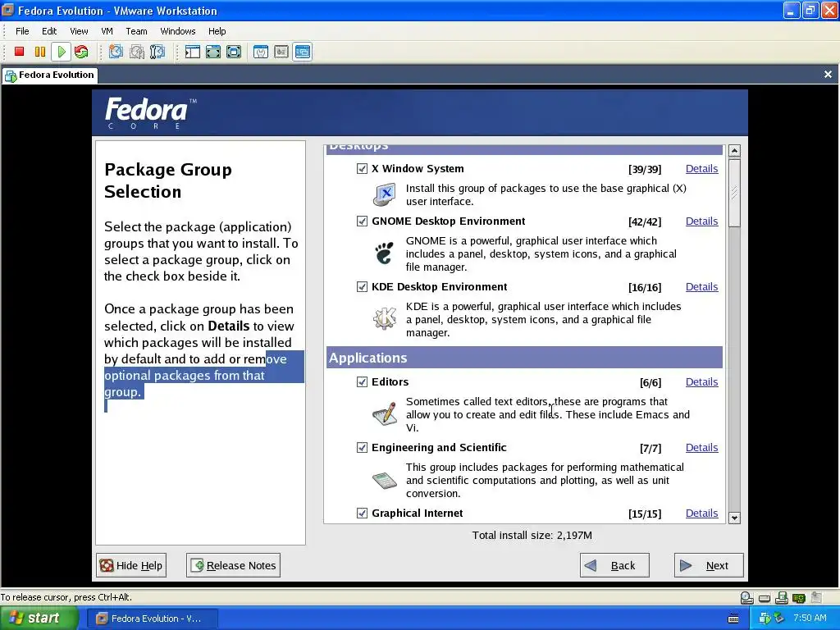The image size is (840, 630).
Task: Click the console view toolbar icon
Action: tap(302, 52)
